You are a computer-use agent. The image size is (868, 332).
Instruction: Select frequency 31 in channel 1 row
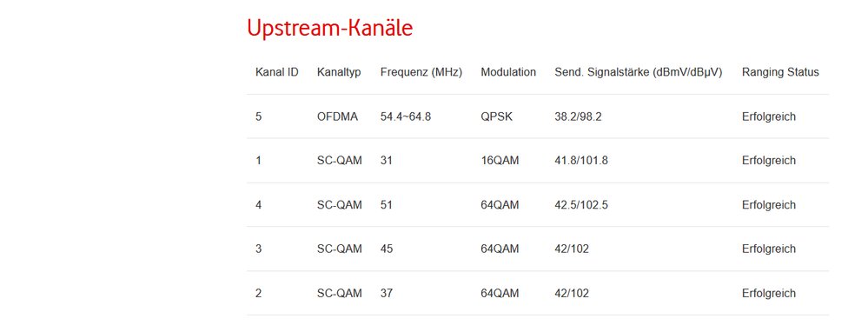coord(386,161)
